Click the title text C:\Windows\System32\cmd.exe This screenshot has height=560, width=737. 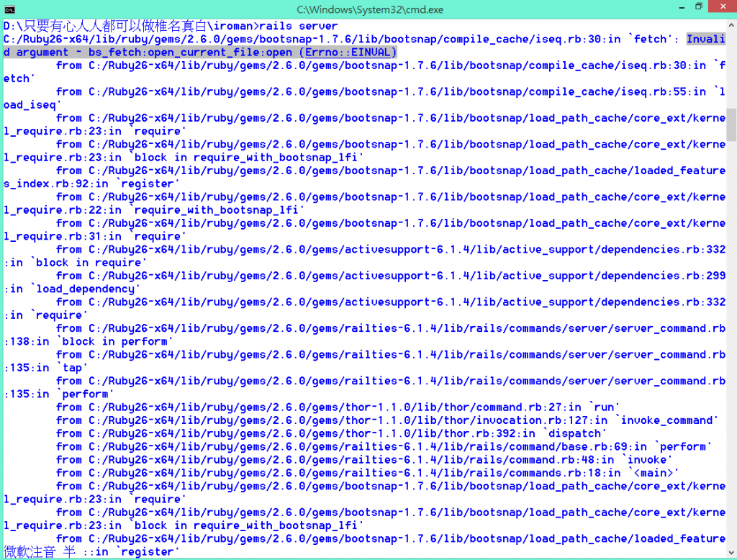click(x=369, y=9)
